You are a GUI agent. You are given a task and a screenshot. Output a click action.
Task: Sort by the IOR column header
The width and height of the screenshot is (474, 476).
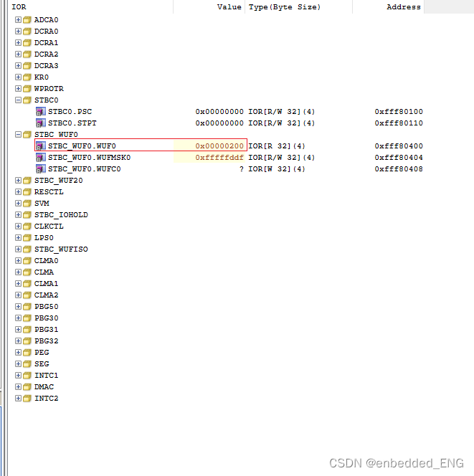point(90,6)
